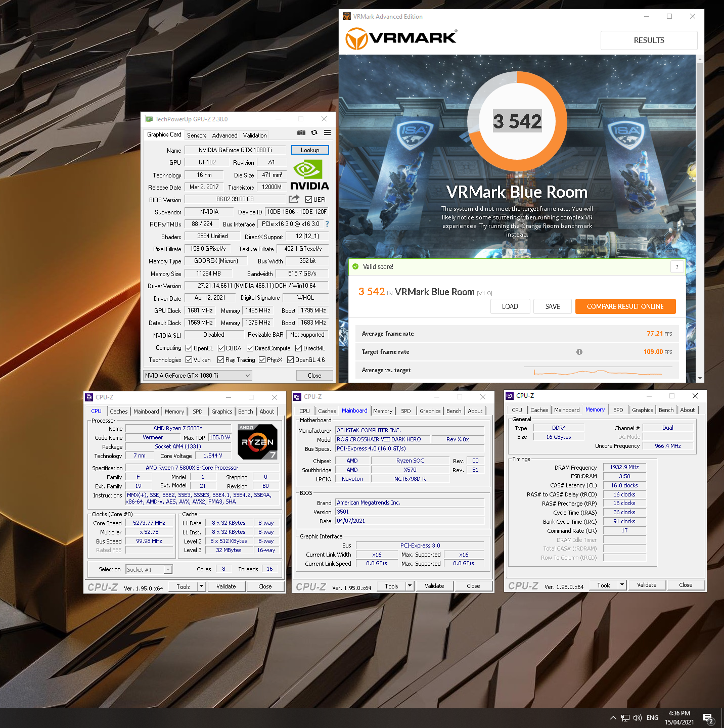
Task: Open the GPU selection dropdown in GPU-Z
Action: pos(198,375)
